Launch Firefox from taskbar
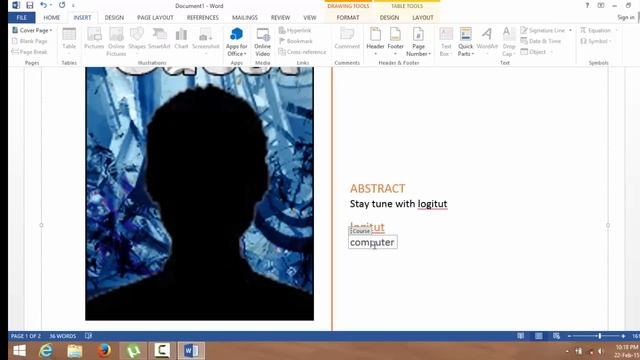The width and height of the screenshot is (640, 360). (104, 351)
